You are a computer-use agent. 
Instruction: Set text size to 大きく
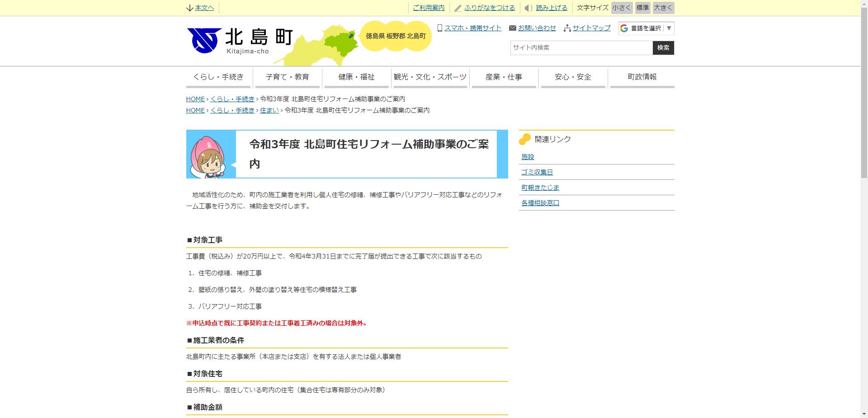click(663, 8)
